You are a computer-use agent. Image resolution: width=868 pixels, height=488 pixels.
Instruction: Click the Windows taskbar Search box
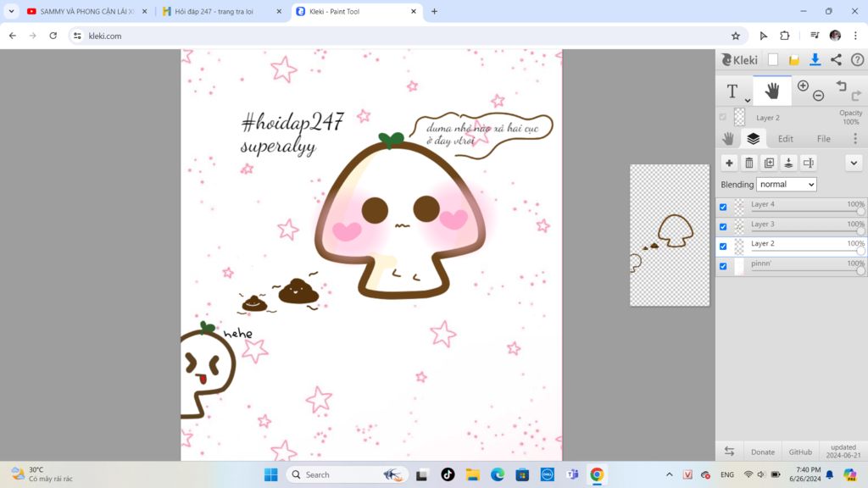click(347, 474)
